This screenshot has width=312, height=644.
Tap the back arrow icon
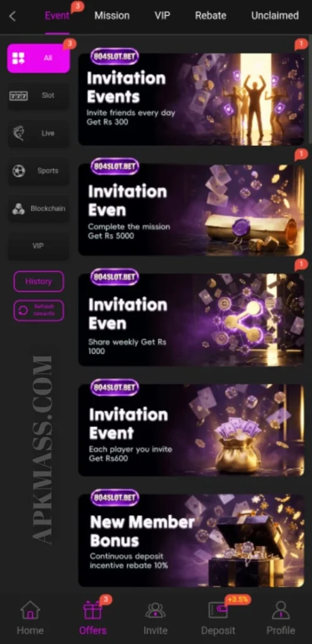[13, 16]
